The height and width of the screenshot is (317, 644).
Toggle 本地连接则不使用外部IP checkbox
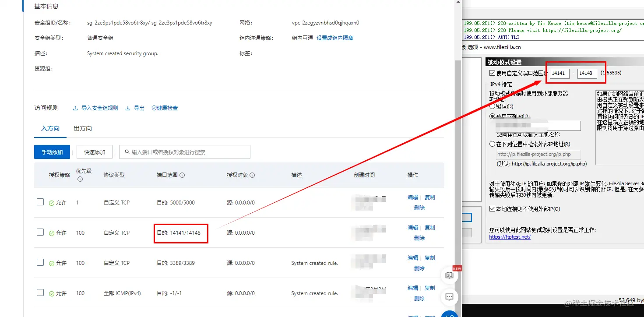point(493,209)
